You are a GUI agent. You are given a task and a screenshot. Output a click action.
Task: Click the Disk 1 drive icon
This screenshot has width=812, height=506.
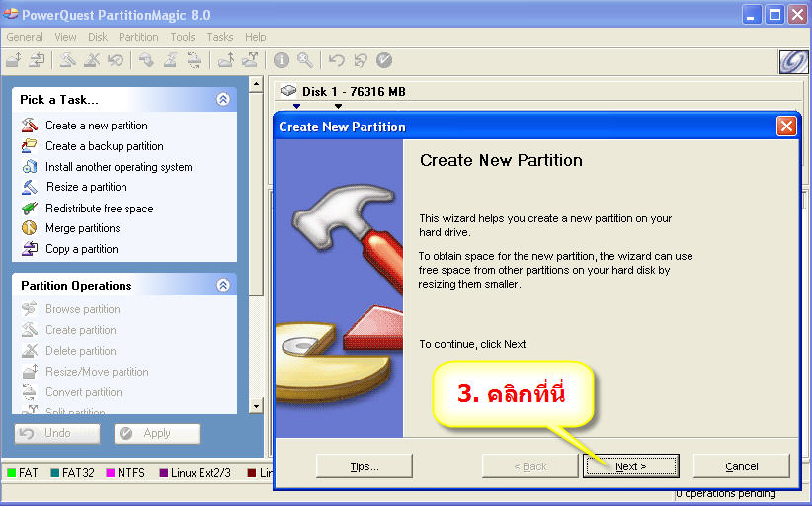coord(287,91)
